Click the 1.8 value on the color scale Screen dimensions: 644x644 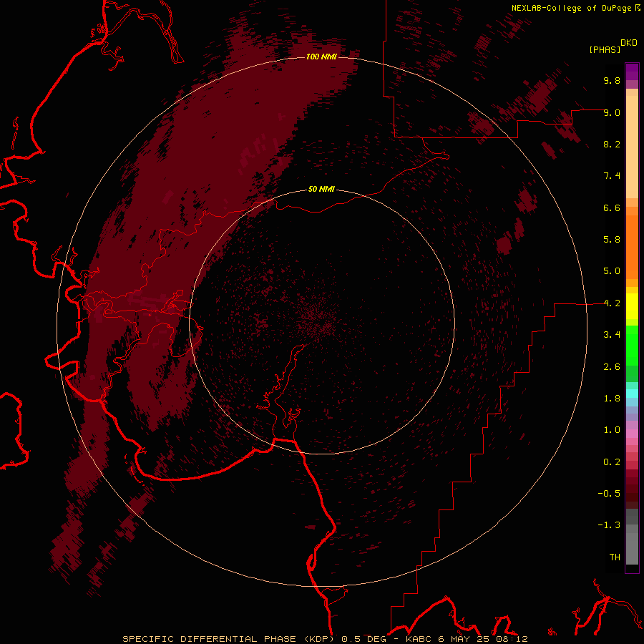612,399
